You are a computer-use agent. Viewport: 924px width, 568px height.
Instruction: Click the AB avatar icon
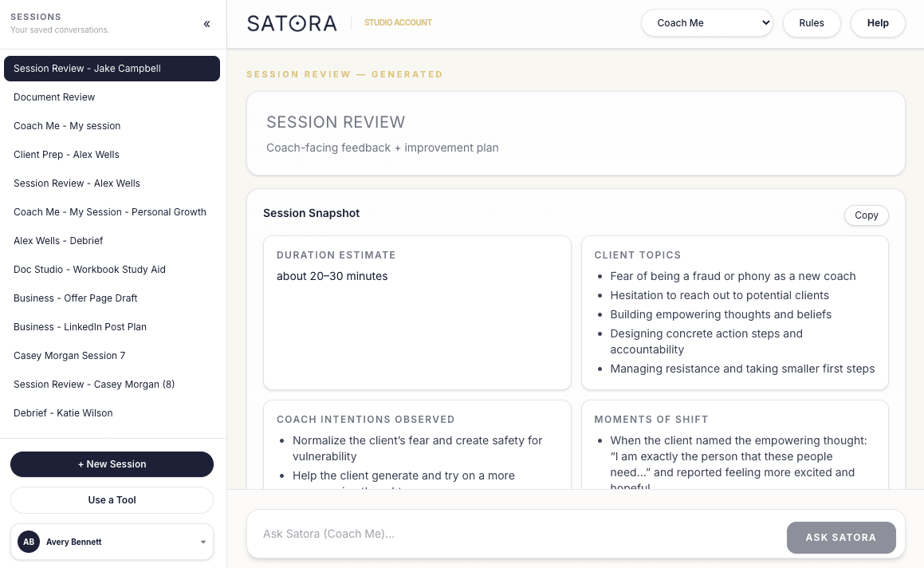[x=29, y=542]
